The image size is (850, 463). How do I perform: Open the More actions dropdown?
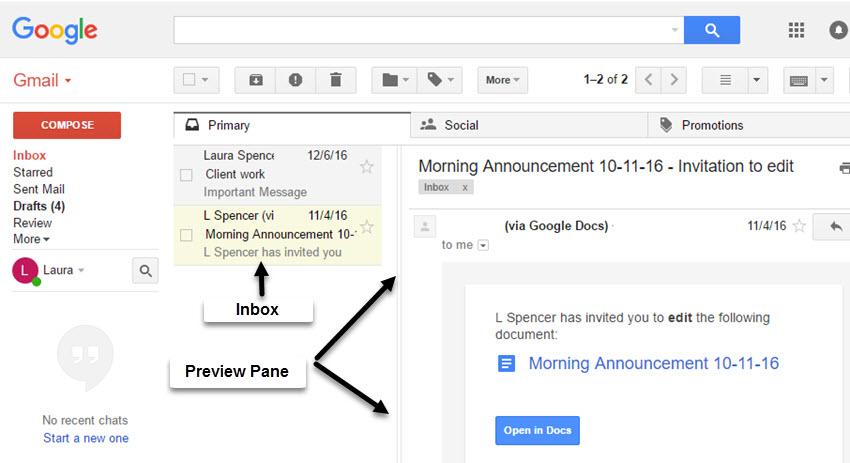[x=503, y=80]
